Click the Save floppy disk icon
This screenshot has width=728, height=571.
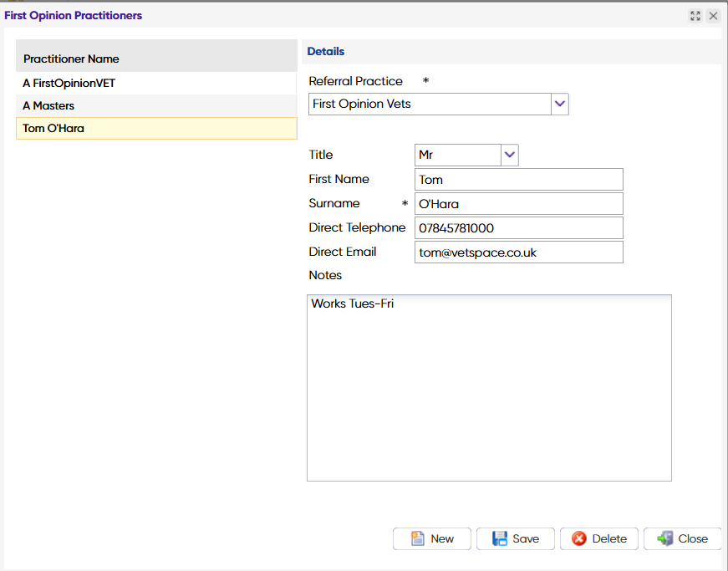[x=500, y=538]
